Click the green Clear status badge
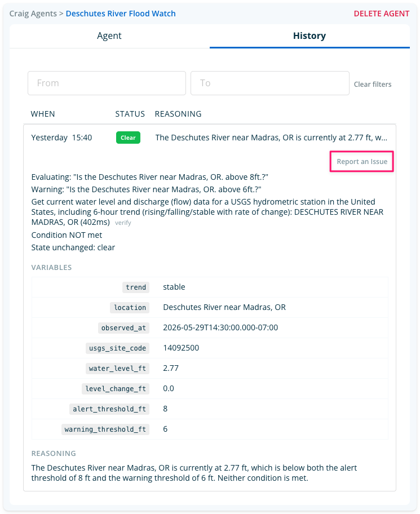 tap(128, 138)
